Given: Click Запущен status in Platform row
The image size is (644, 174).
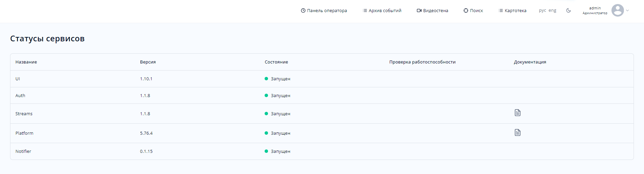Looking at the screenshot, I should tap(278, 133).
